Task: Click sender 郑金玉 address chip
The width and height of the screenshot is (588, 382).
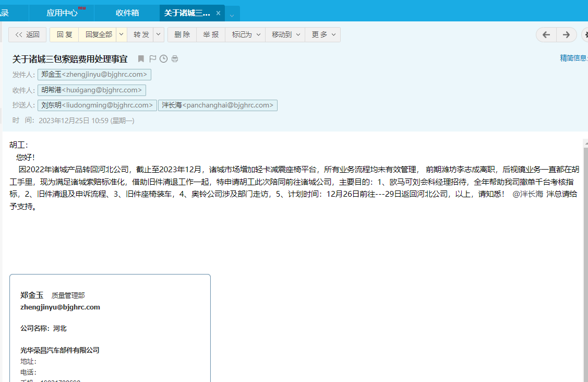Action: tap(94, 75)
